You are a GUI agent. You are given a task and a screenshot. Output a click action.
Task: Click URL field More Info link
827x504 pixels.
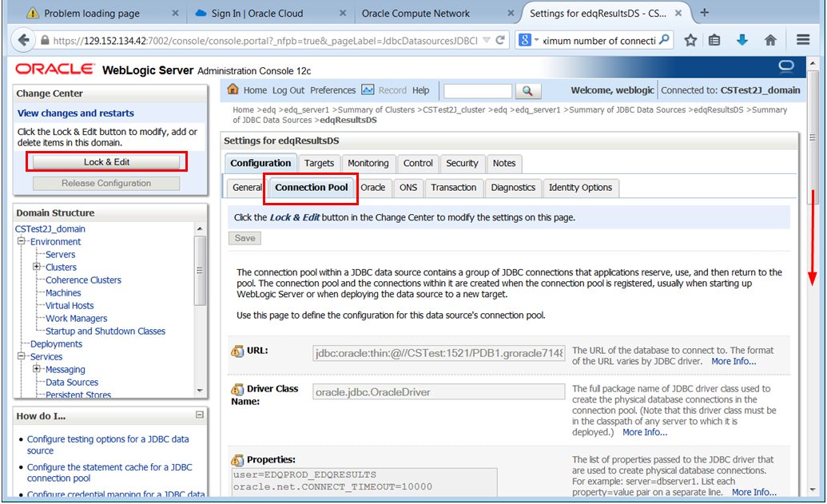pyautogui.click(x=734, y=362)
